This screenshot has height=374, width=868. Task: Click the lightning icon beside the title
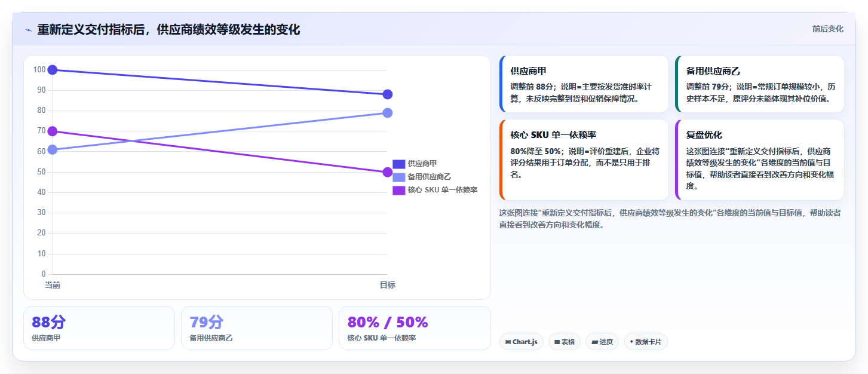pyautogui.click(x=28, y=30)
